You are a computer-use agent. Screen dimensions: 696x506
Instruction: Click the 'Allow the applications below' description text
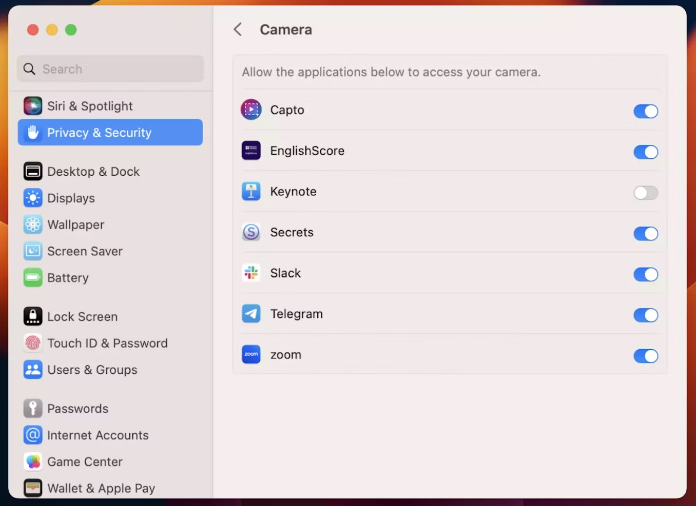(x=391, y=72)
